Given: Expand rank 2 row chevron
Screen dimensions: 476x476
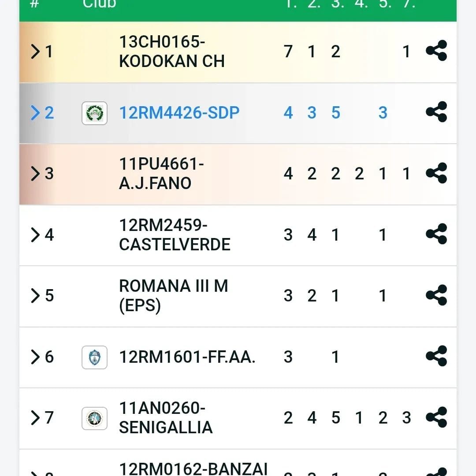Looking at the screenshot, I should (35, 112).
